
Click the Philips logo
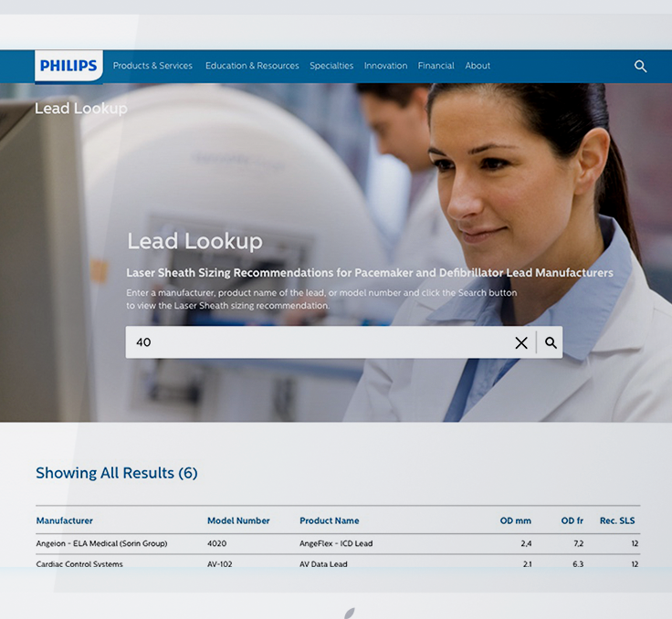pyautogui.click(x=68, y=66)
